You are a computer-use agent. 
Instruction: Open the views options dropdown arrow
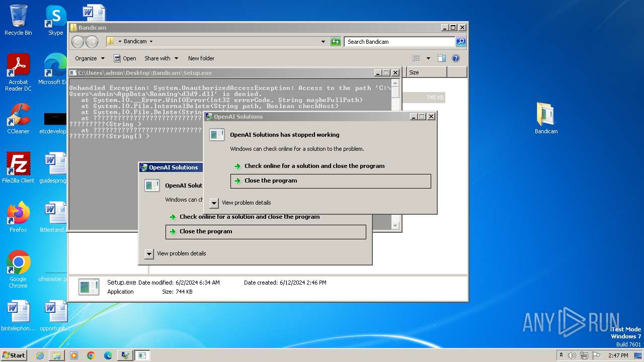pyautogui.click(x=428, y=58)
